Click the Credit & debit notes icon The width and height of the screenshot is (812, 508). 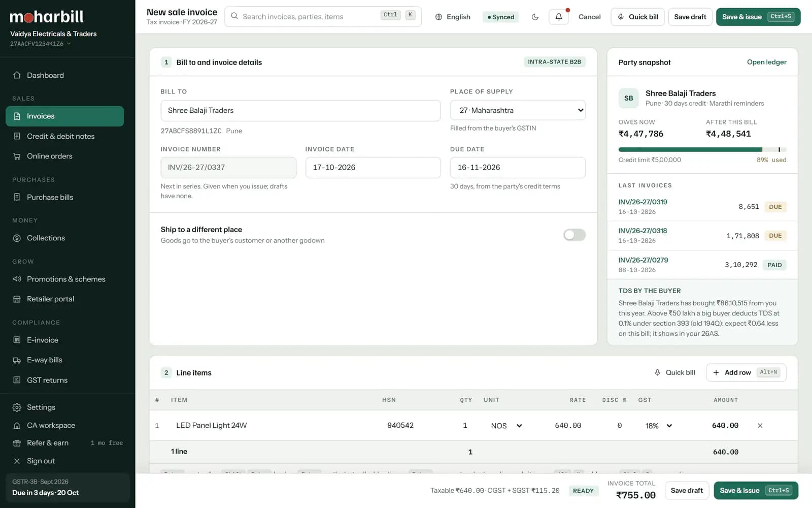(x=17, y=136)
